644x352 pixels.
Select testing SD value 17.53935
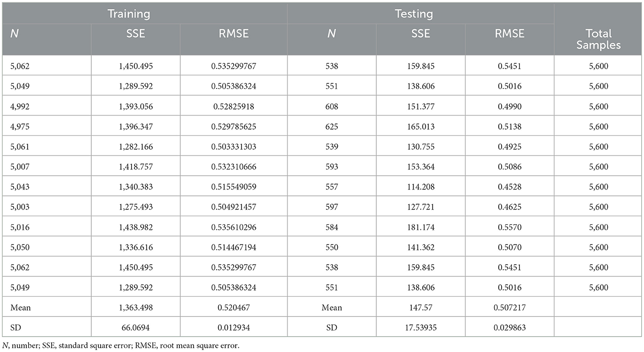[x=421, y=328]
